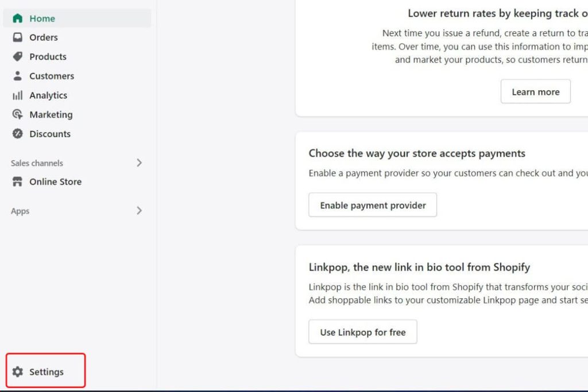Click the Marketing target icon

coord(18,114)
